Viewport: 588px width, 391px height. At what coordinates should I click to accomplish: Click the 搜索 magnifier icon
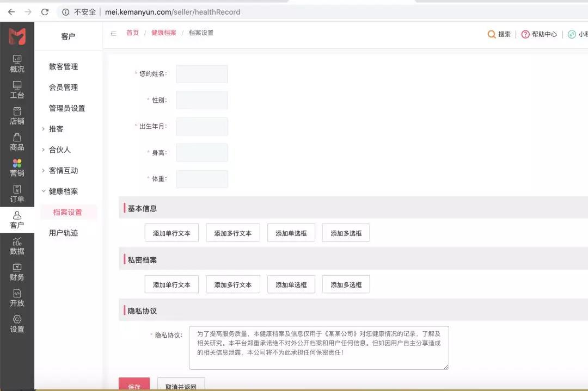(x=491, y=34)
